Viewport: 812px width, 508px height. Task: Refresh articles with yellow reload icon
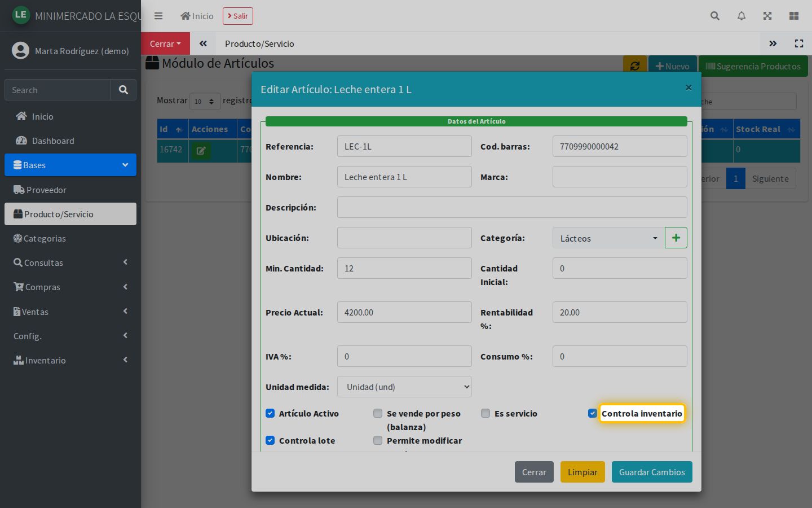click(x=634, y=66)
